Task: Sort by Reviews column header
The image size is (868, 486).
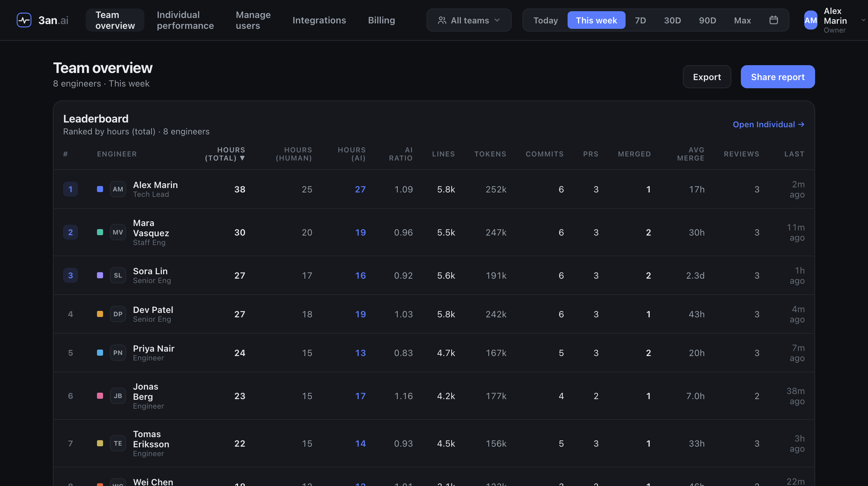Action: (742, 154)
